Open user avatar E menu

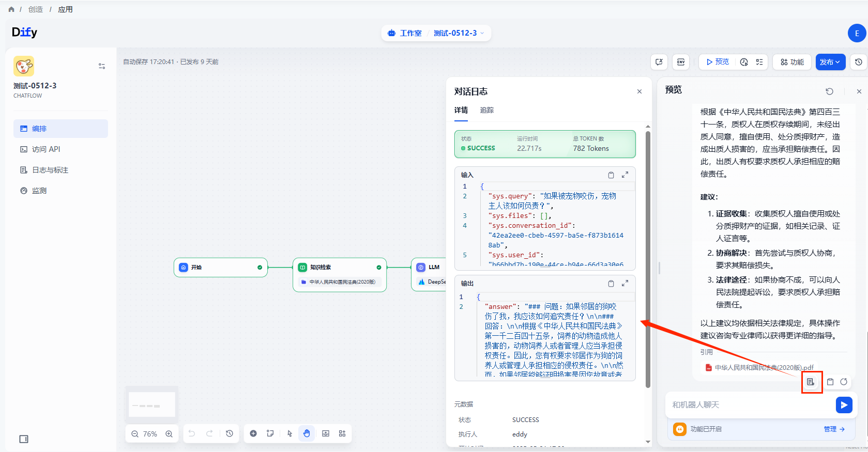tap(857, 33)
